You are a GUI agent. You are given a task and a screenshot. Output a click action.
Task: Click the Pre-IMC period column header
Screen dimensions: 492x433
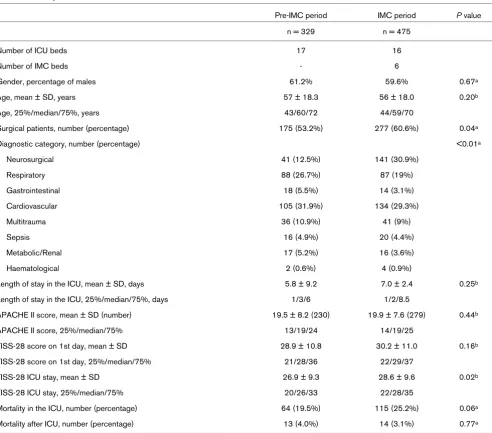(301, 15)
